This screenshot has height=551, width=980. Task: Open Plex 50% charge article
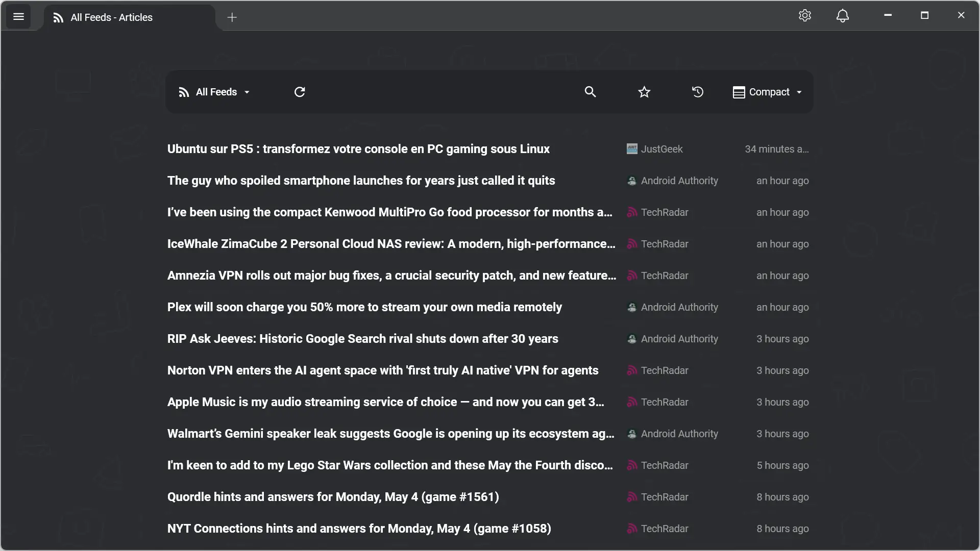tap(364, 307)
